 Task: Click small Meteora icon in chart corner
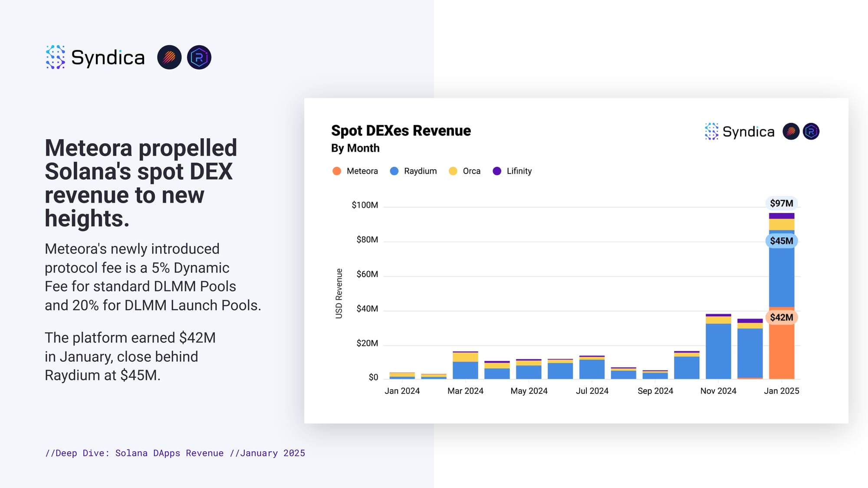tap(791, 131)
